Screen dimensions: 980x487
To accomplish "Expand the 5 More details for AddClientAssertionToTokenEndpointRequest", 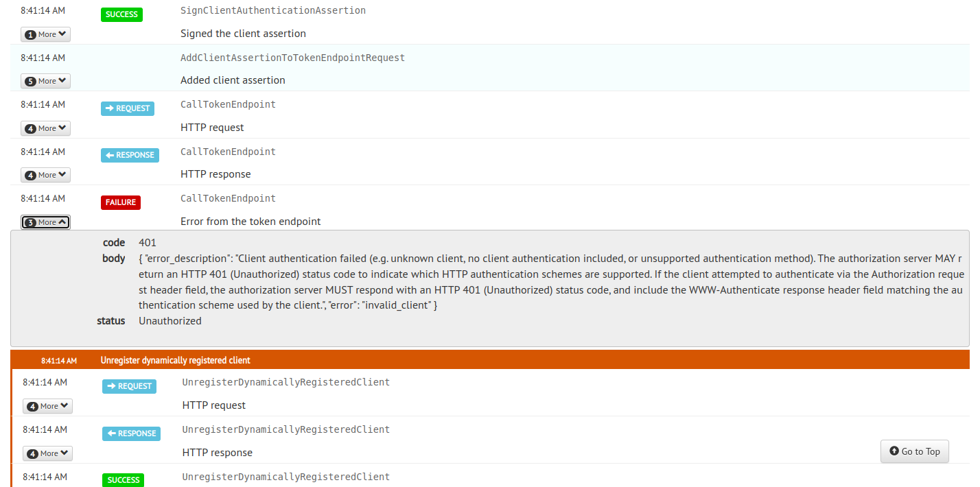I will point(45,80).
